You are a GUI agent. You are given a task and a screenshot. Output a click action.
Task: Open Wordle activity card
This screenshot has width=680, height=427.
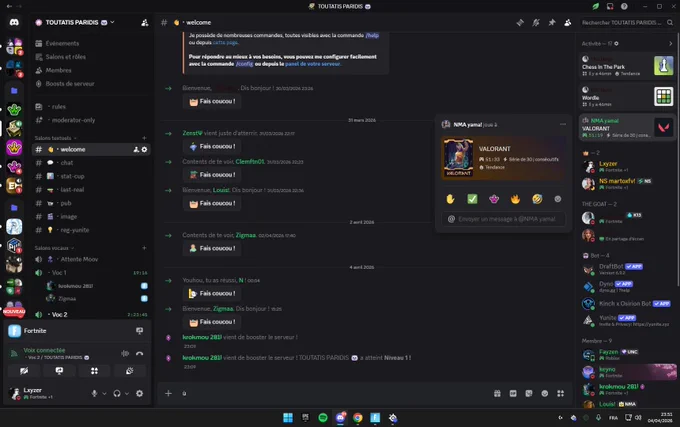627,96
